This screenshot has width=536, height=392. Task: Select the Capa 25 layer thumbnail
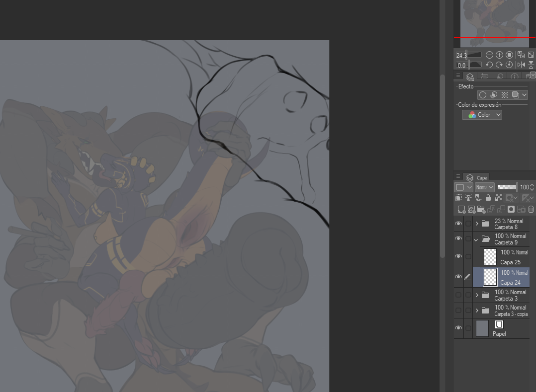coord(490,257)
